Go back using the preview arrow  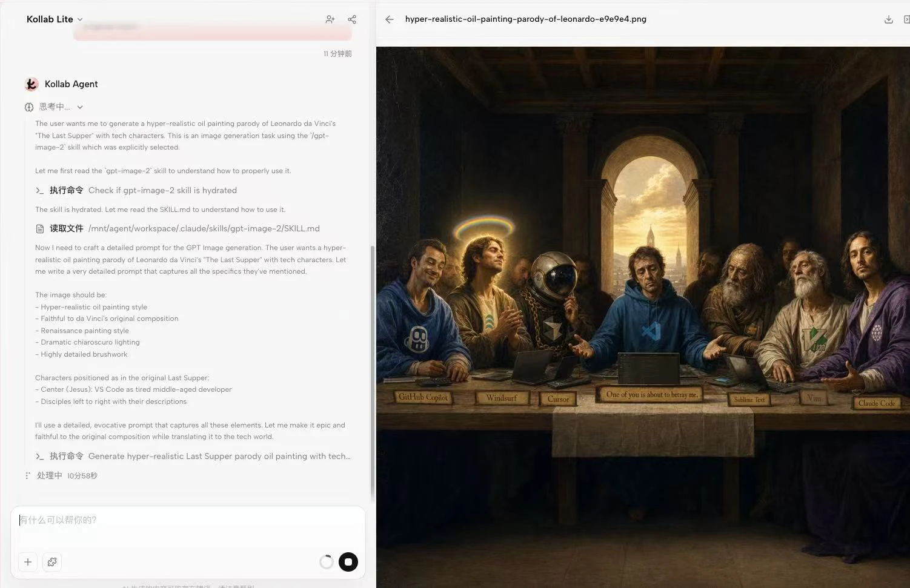click(390, 19)
